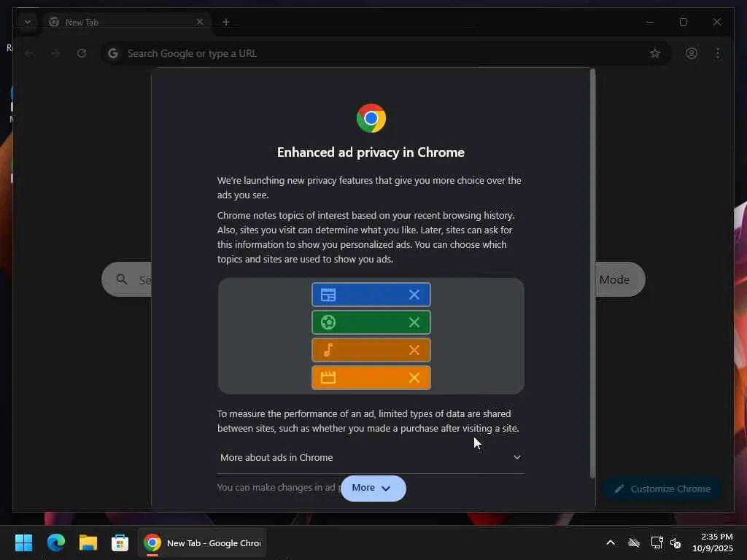The width and height of the screenshot is (747, 560).
Task: Open the profile avatar menu
Action: [x=692, y=53]
